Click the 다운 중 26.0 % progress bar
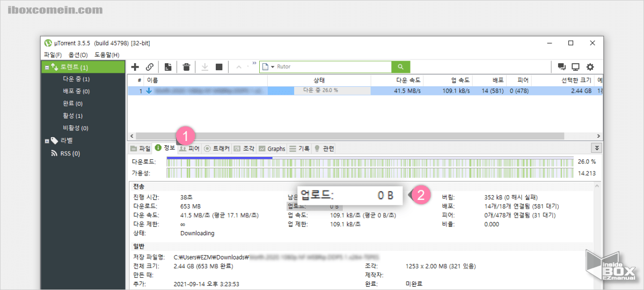Screen dimensions: 644x290 pos(319,91)
